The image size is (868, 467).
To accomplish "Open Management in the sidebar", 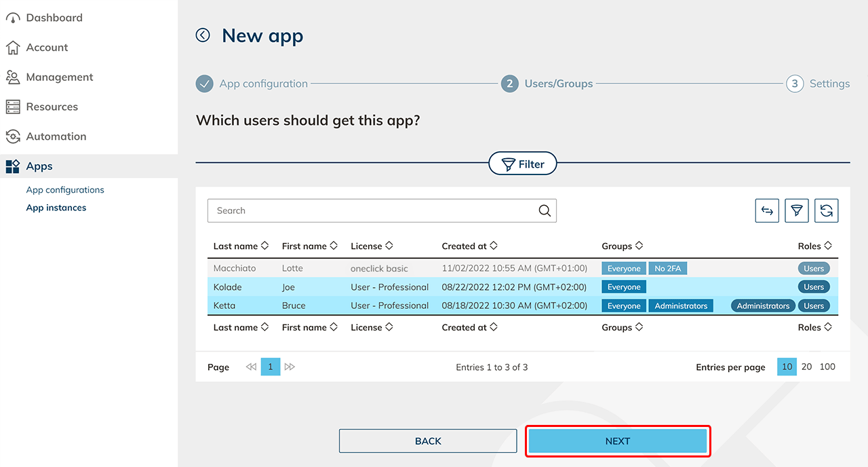I will tap(59, 77).
